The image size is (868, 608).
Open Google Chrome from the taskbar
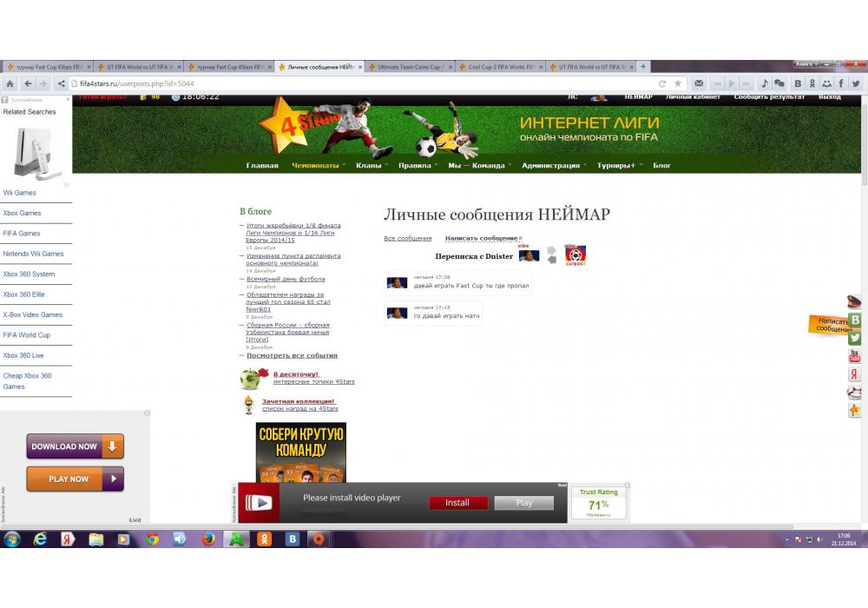pos(152,539)
